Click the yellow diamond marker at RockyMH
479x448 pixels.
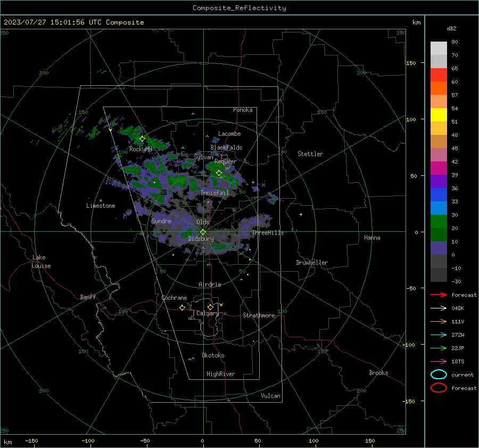tap(142, 139)
